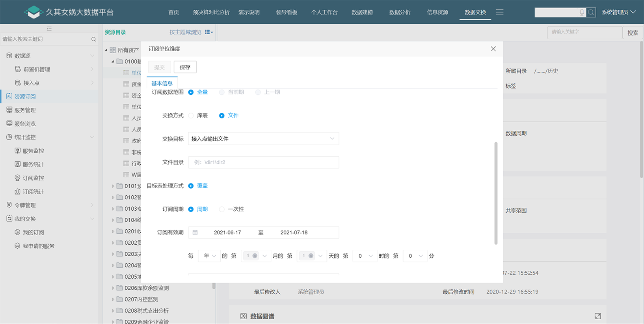The width and height of the screenshot is (644, 324).
Task: Open 数据分析 in top navigation
Action: coord(400,12)
